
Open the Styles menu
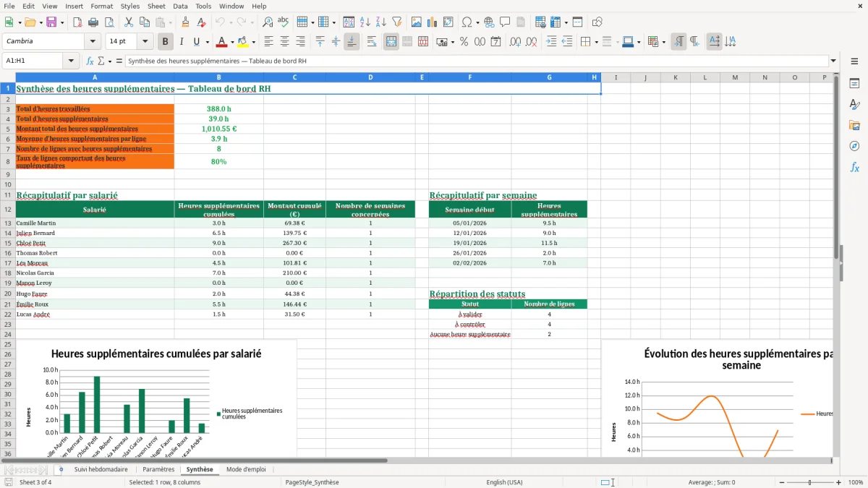point(130,6)
